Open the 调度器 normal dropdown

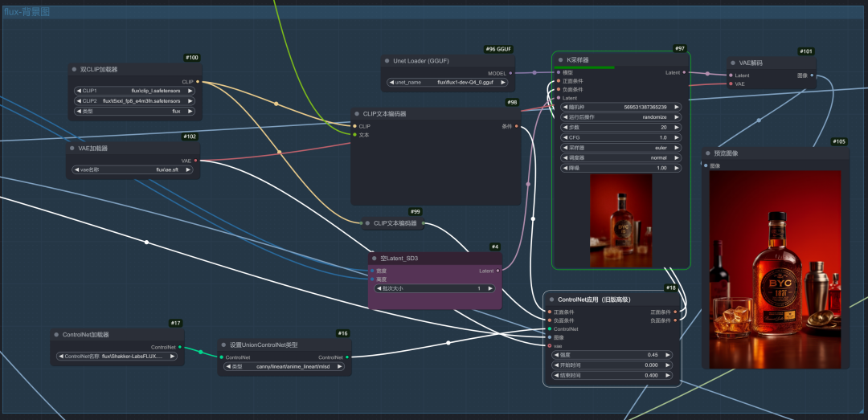click(621, 157)
